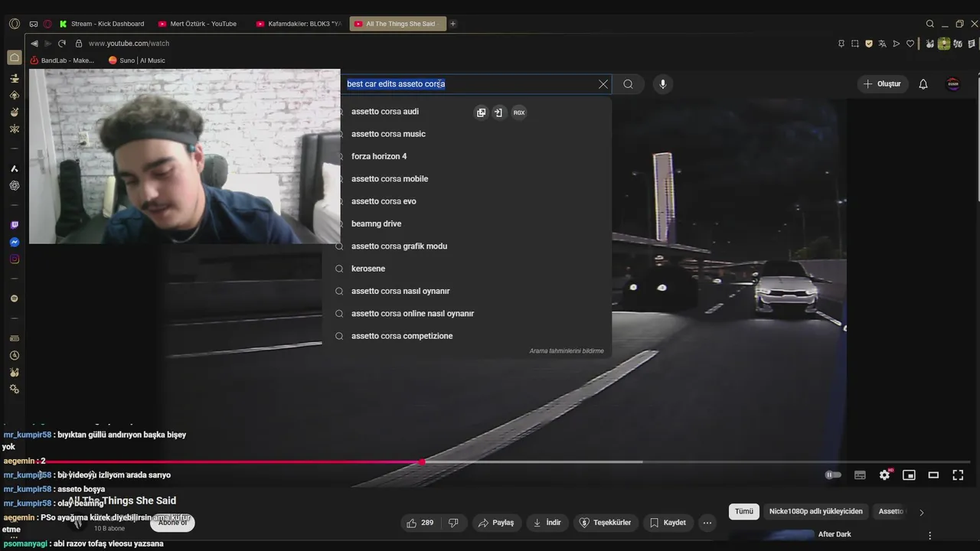This screenshot has height=551, width=980.
Task: Dislike the video
Action: (x=453, y=523)
